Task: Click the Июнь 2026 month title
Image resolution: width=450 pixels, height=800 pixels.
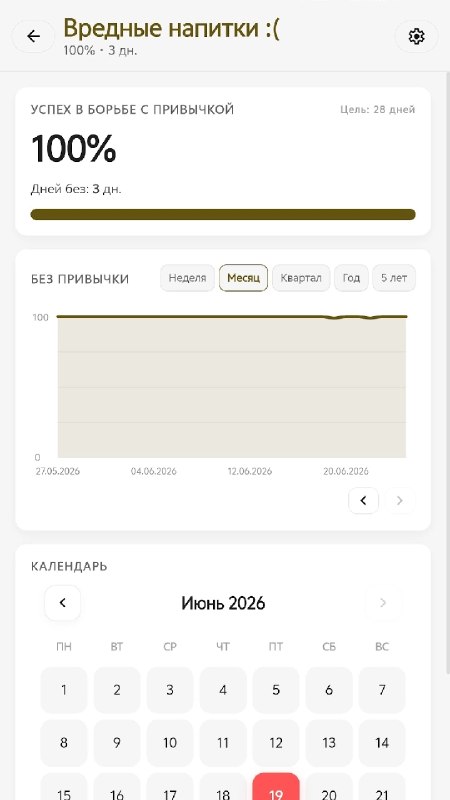Action: click(223, 603)
